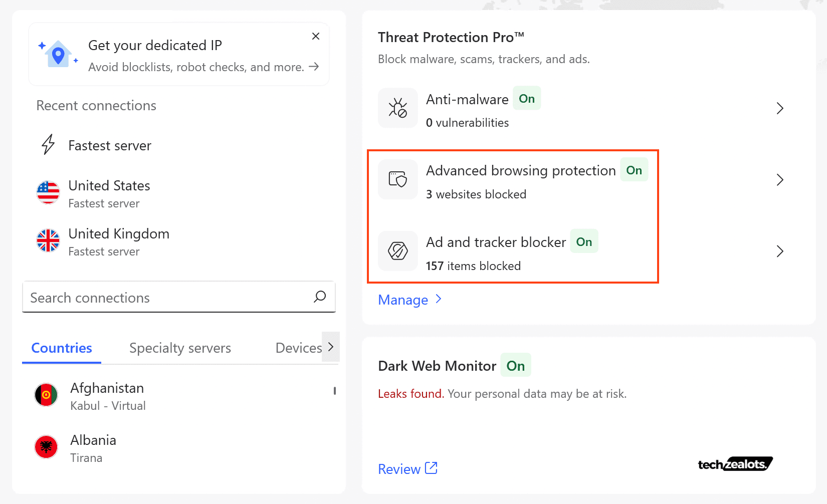The height and width of the screenshot is (504, 827).
Task: Select the Fastest server lightning icon
Action: [48, 145]
